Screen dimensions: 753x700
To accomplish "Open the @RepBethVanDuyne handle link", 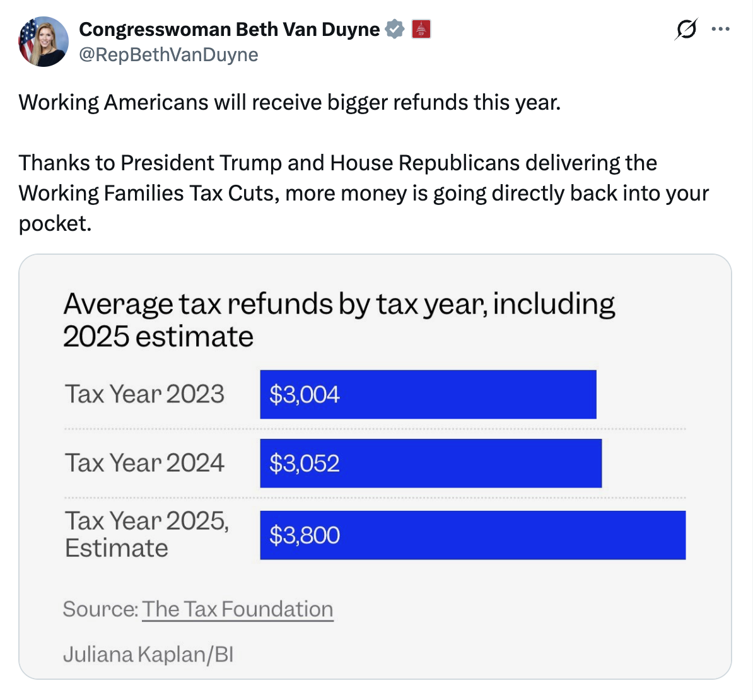I will 168,55.
